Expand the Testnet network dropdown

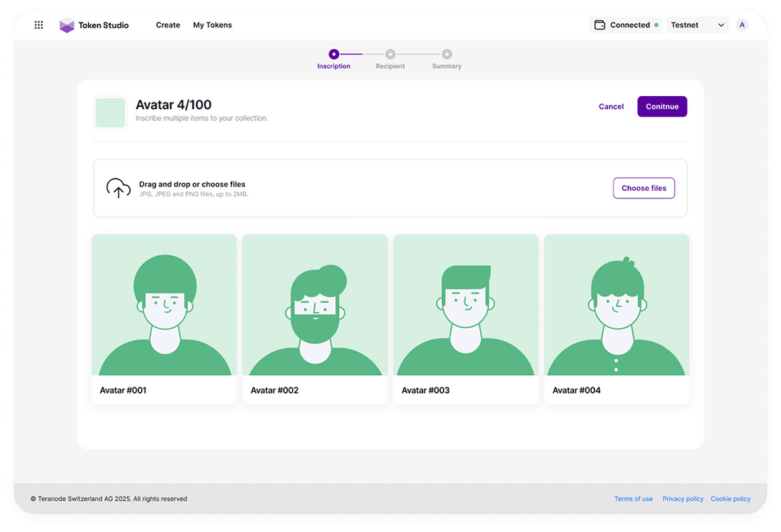(x=697, y=25)
